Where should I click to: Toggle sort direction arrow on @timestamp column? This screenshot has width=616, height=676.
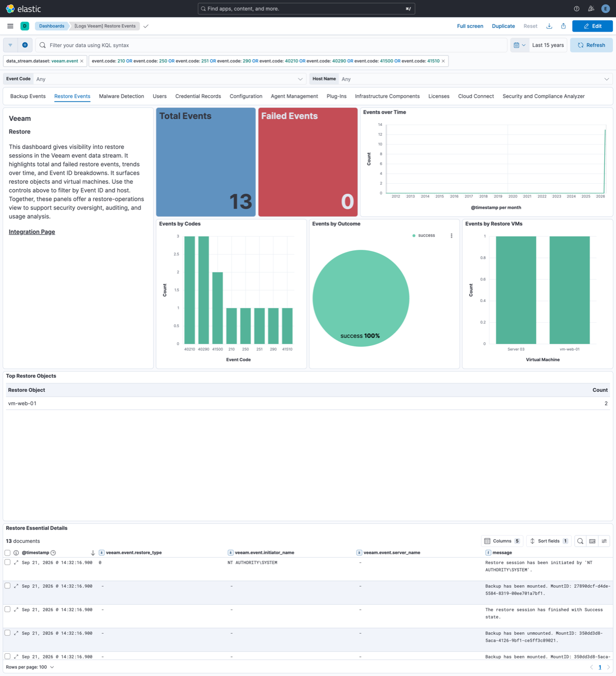[93, 553]
